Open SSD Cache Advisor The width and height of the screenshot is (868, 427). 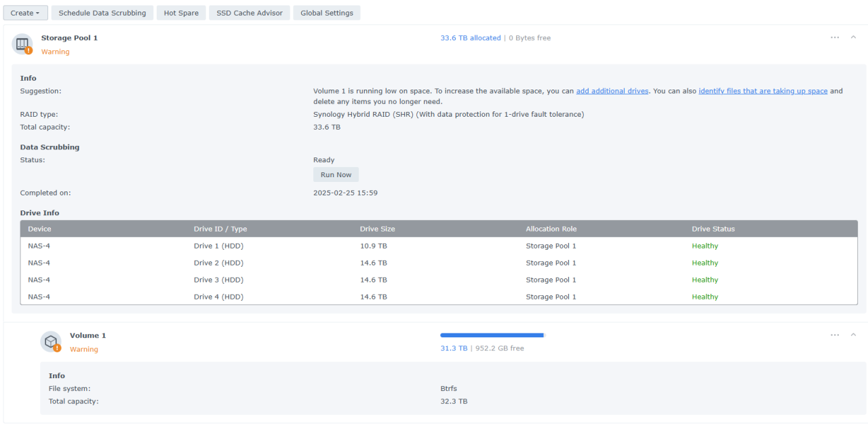click(250, 13)
